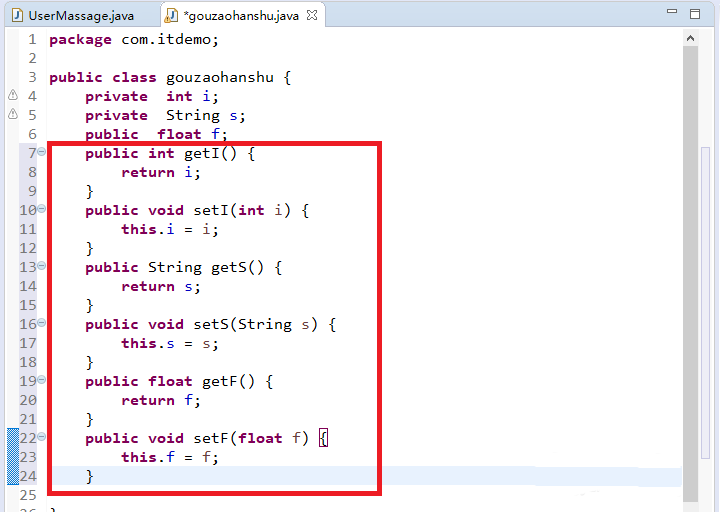The image size is (720, 512).
Task: Click the Java file icon on gouzaohanshu.java tab
Action: pos(172,15)
